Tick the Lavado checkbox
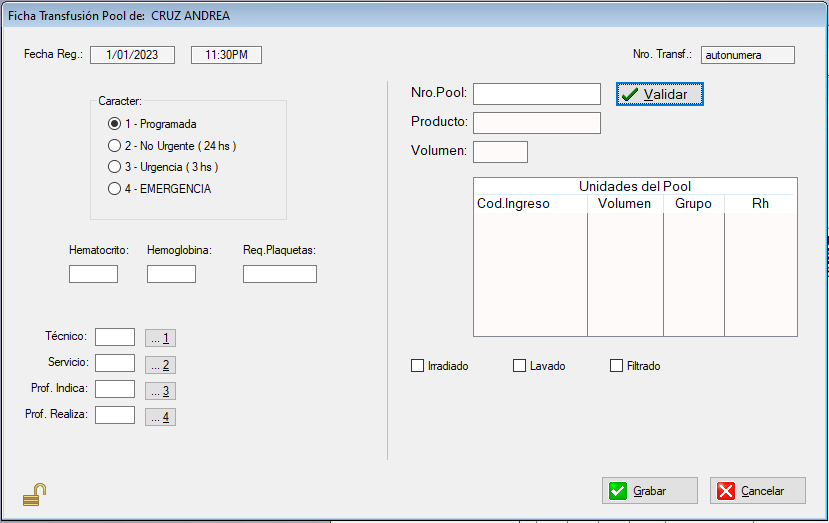 519,366
